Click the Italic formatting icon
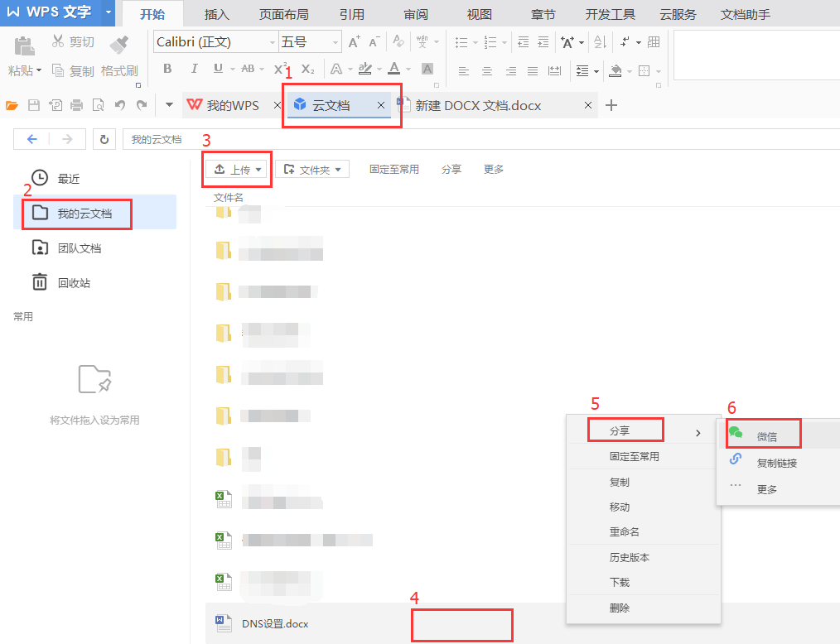The width and height of the screenshot is (840, 644). click(194, 69)
